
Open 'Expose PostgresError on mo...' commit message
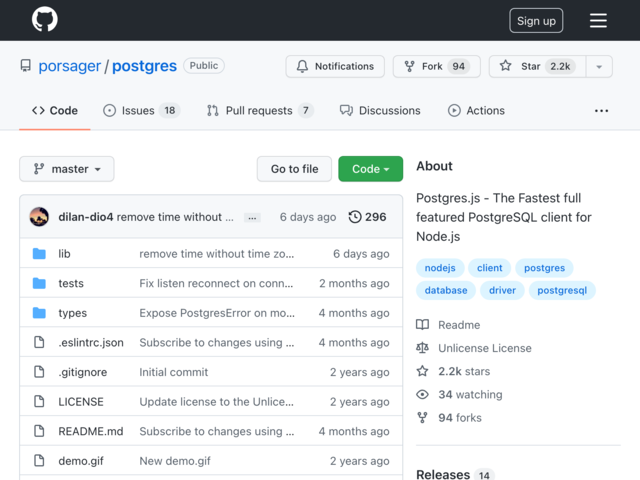[217, 313]
